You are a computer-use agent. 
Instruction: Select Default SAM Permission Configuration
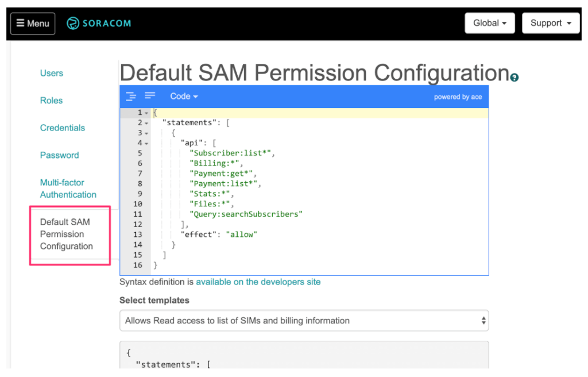click(x=64, y=234)
